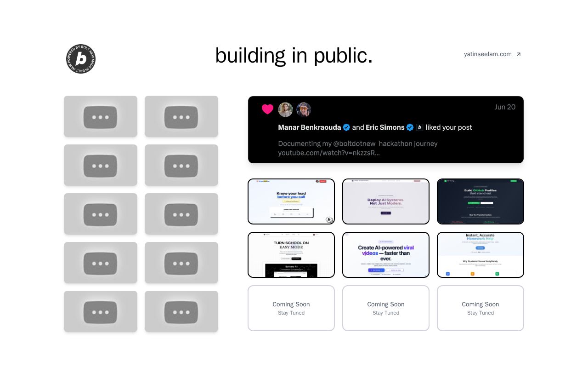588x368 pixels.
Task: Open Manar Benkraouda's profile name
Action: coord(310,127)
